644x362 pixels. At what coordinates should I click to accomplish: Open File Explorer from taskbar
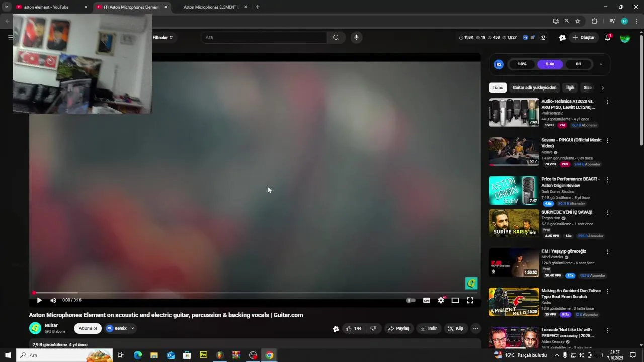[154, 355]
